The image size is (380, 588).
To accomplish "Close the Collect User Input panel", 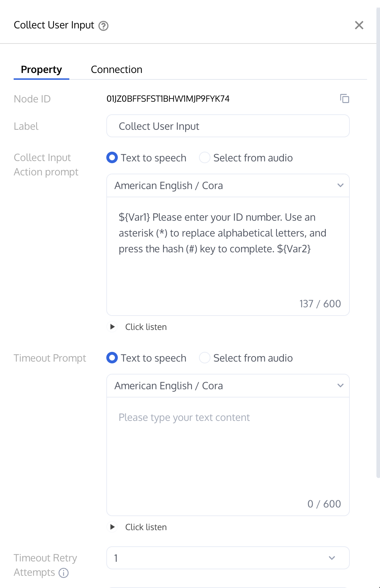I will pos(359,25).
